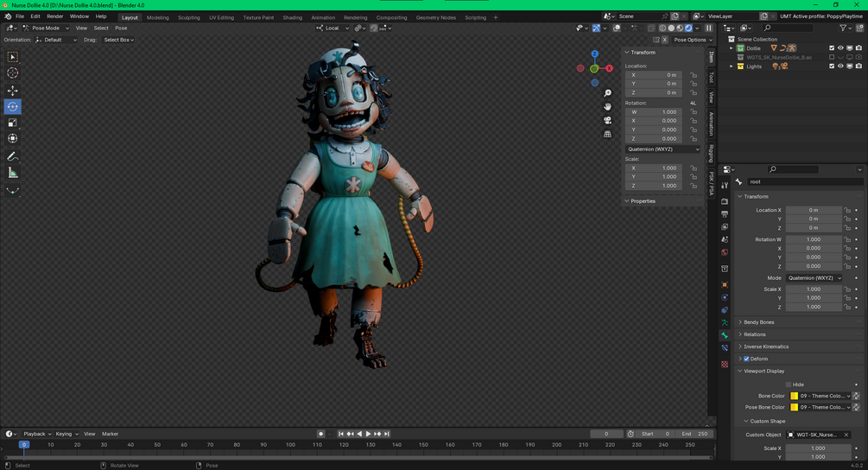Switch to solid viewport shading
Image resolution: width=868 pixels, height=470 pixels.
671,28
